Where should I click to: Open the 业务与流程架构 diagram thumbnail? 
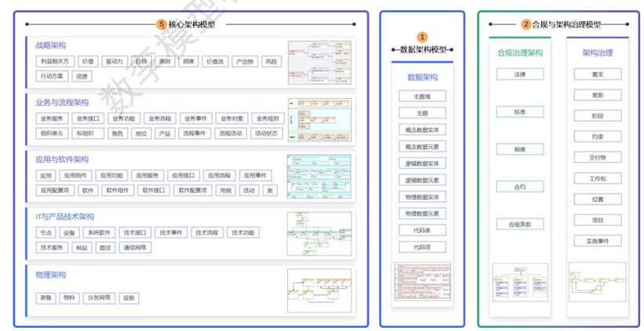point(319,120)
